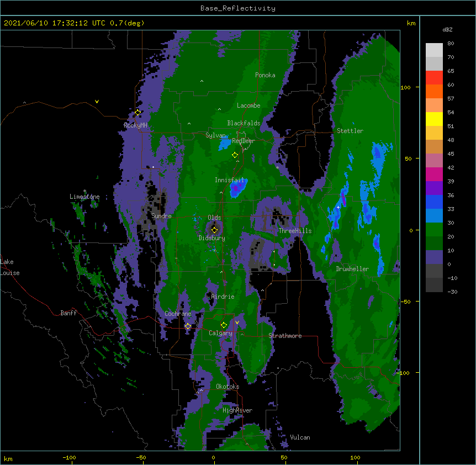Viewport: 476px width, 465px height.
Task: Click the Airdrie label
Action: point(223,297)
